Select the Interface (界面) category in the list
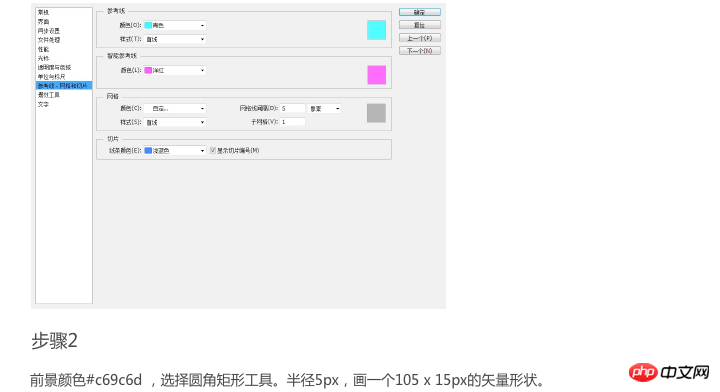The height and width of the screenshot is (392, 720). [x=43, y=22]
